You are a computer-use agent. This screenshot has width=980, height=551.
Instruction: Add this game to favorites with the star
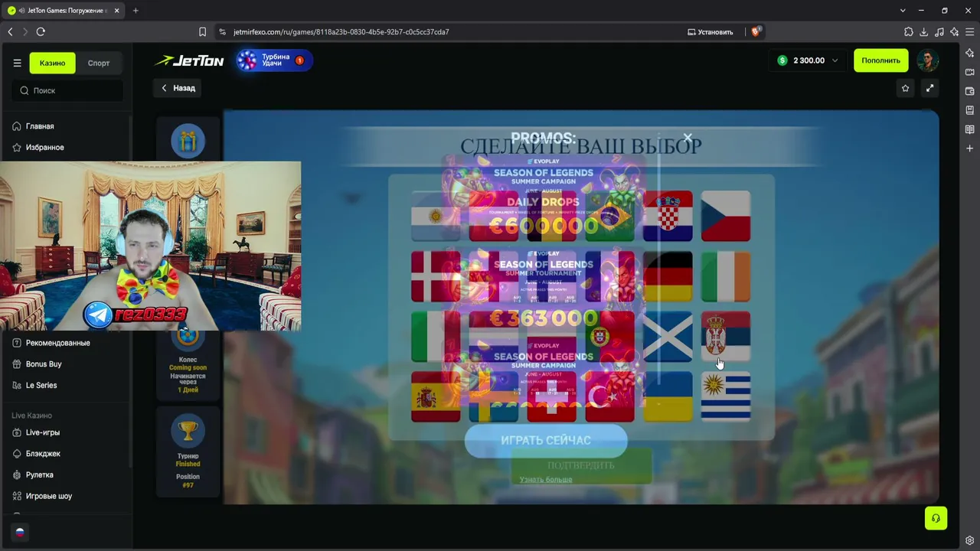905,88
